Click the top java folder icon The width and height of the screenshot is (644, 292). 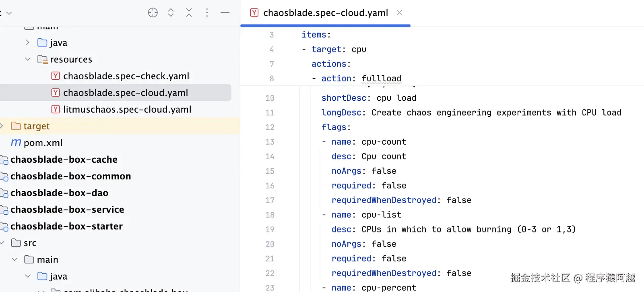[42, 42]
